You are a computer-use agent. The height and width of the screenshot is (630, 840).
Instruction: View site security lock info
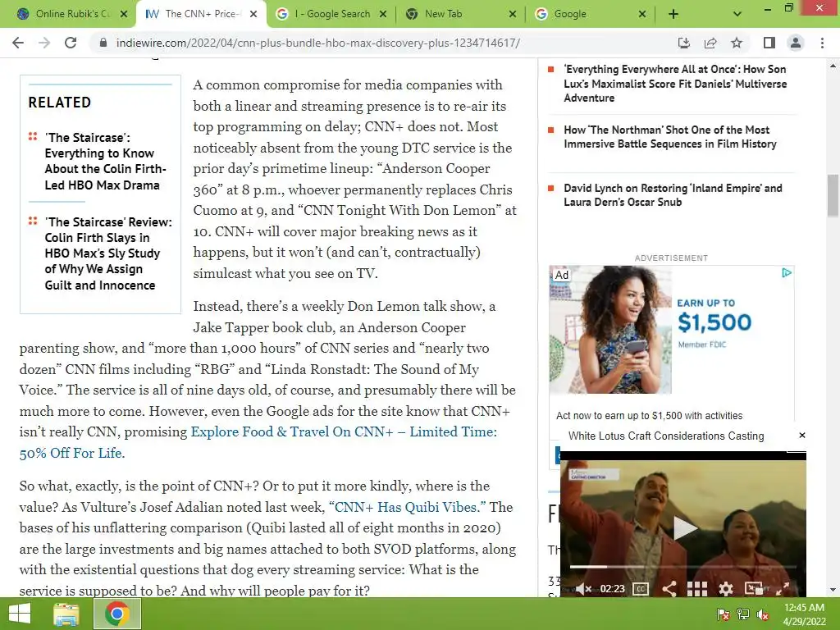(103, 43)
